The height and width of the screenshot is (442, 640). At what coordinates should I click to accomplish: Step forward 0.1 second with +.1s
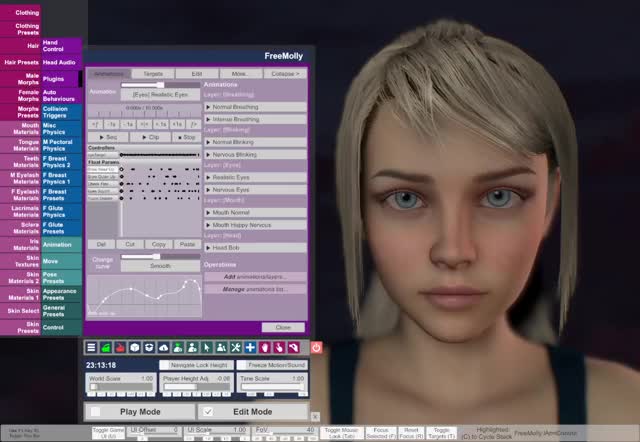[x=160, y=124]
